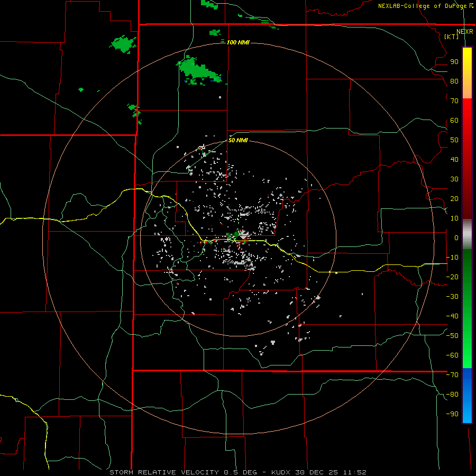
Task: Click the -20 value on velocity scale
Action: pos(452,277)
